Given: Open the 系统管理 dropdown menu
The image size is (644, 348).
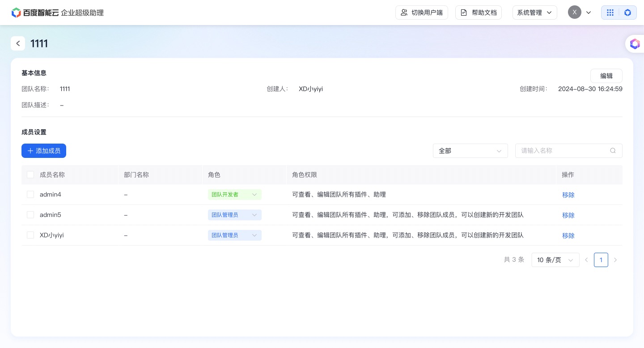Looking at the screenshot, I should tap(535, 13).
